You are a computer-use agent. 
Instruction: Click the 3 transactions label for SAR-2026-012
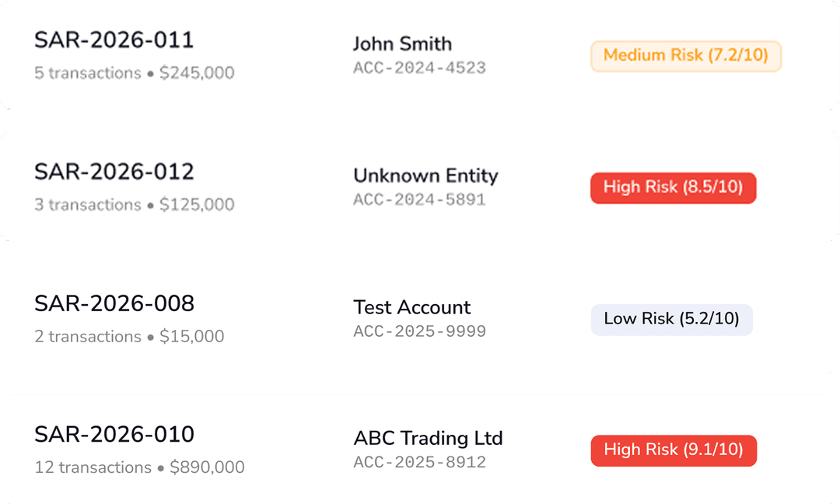click(86, 205)
